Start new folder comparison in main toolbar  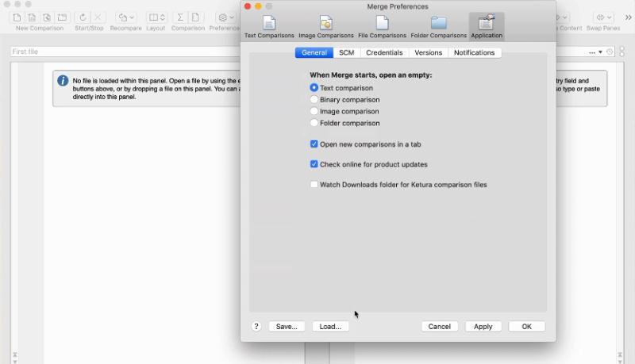(x=63, y=17)
